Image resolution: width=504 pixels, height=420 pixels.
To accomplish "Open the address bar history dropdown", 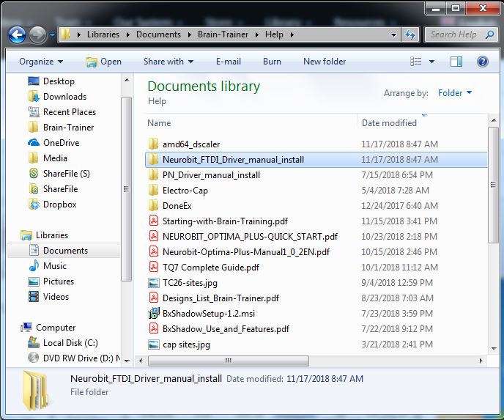I will click(394, 34).
